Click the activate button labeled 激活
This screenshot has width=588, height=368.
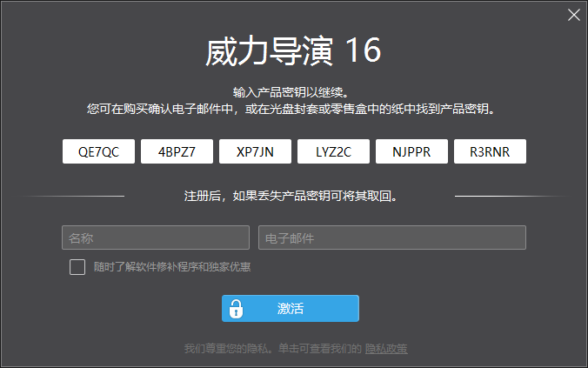(x=291, y=308)
